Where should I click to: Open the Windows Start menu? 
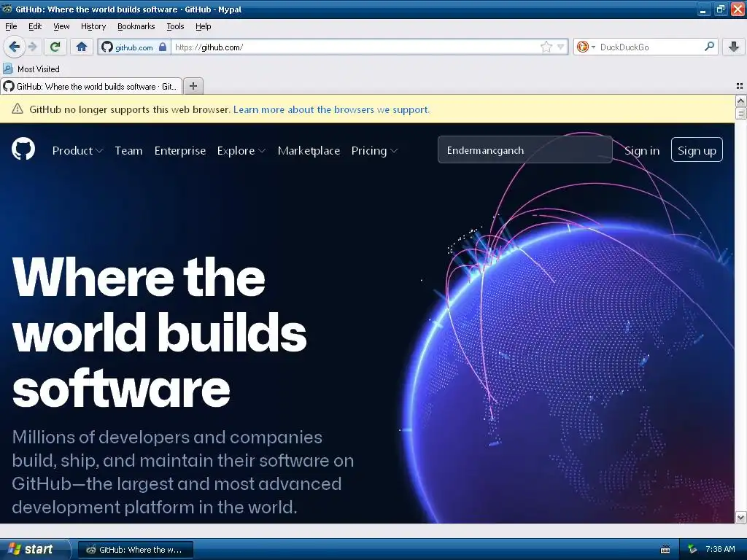click(x=34, y=549)
